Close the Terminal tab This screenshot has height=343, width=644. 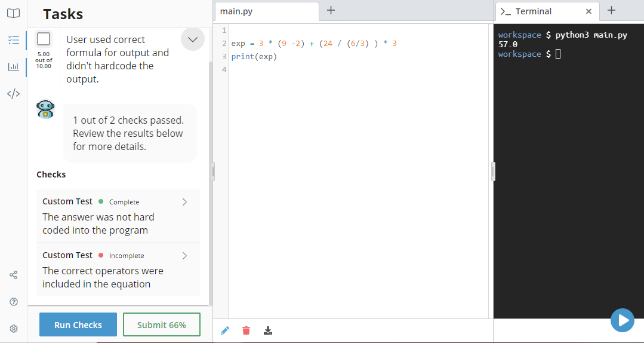tap(588, 11)
